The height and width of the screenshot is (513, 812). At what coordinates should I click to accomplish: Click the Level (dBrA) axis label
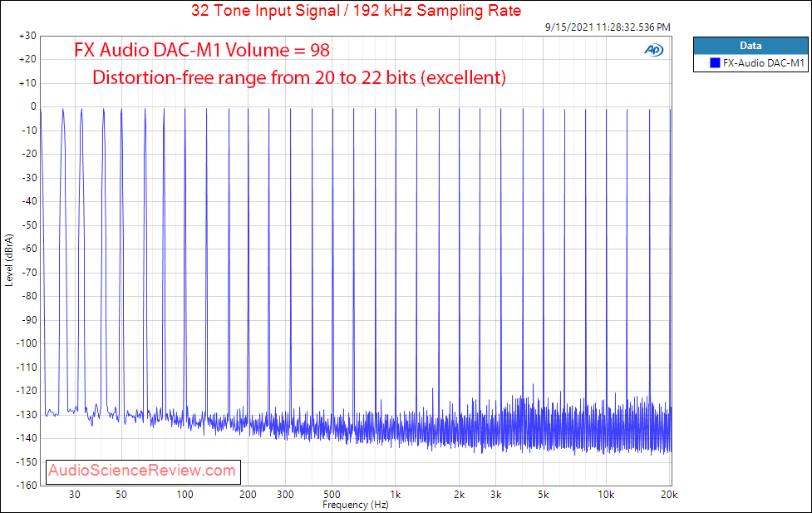pos(9,260)
